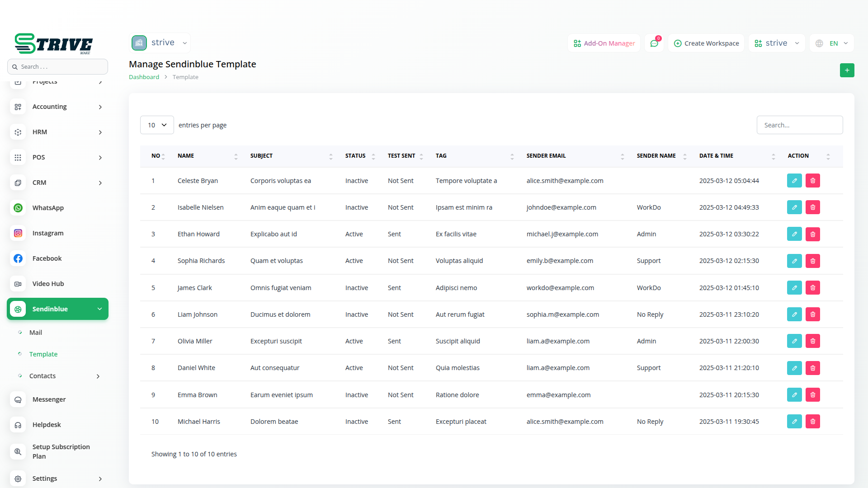Click edit icon for Celeste Bryan row

[x=794, y=181]
